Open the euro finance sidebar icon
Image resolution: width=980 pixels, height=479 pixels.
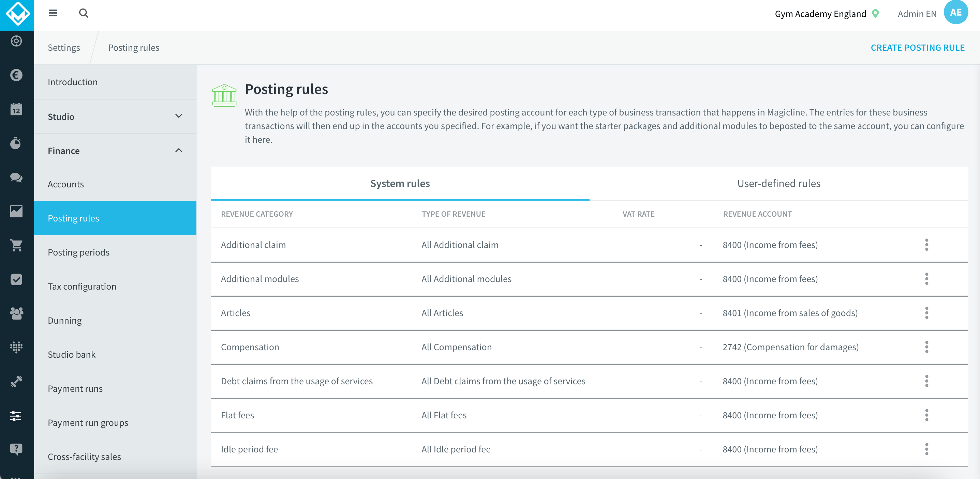click(16, 75)
